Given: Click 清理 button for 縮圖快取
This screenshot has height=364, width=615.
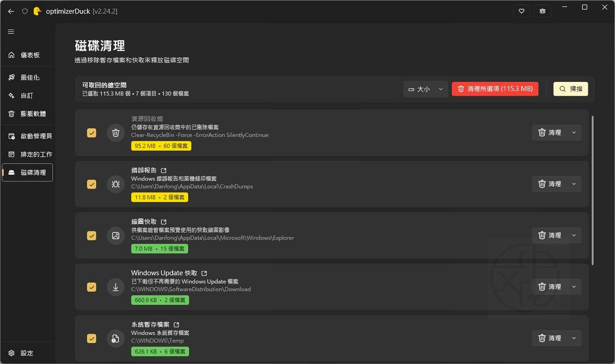Looking at the screenshot, I should click(x=549, y=235).
